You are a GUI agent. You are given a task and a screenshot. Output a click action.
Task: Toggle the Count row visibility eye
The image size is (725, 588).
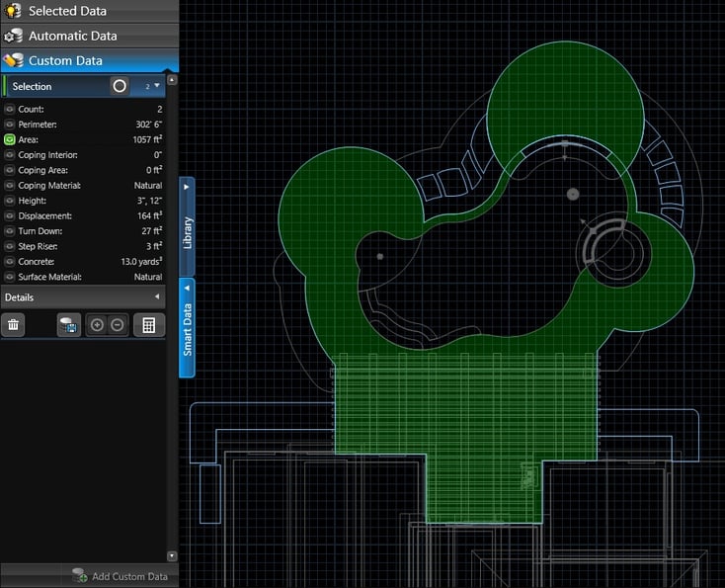coord(9,109)
